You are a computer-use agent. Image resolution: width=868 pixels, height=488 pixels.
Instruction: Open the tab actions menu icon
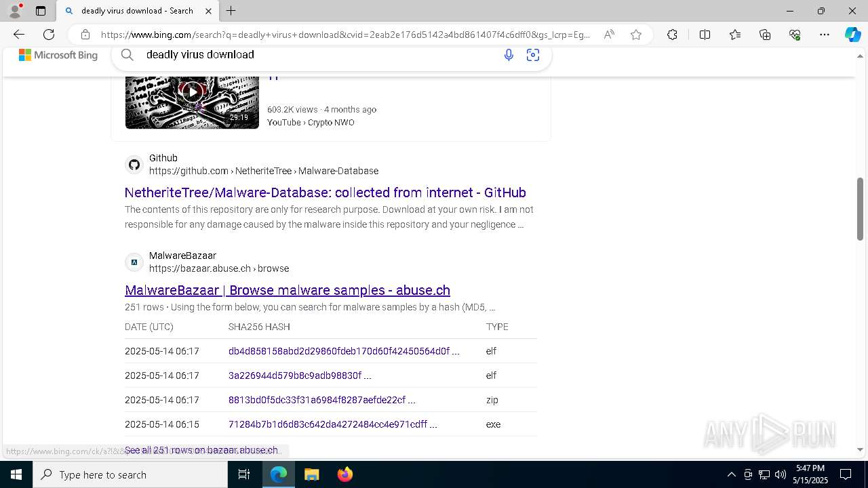(x=41, y=11)
